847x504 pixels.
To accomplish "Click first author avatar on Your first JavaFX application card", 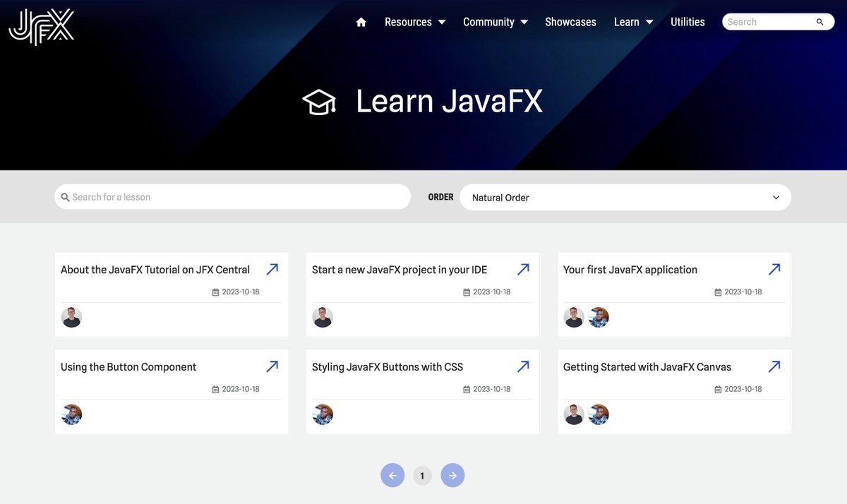I will click(574, 318).
